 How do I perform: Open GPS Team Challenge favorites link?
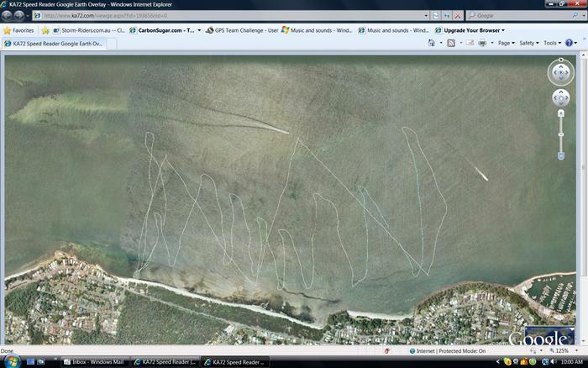pos(242,30)
